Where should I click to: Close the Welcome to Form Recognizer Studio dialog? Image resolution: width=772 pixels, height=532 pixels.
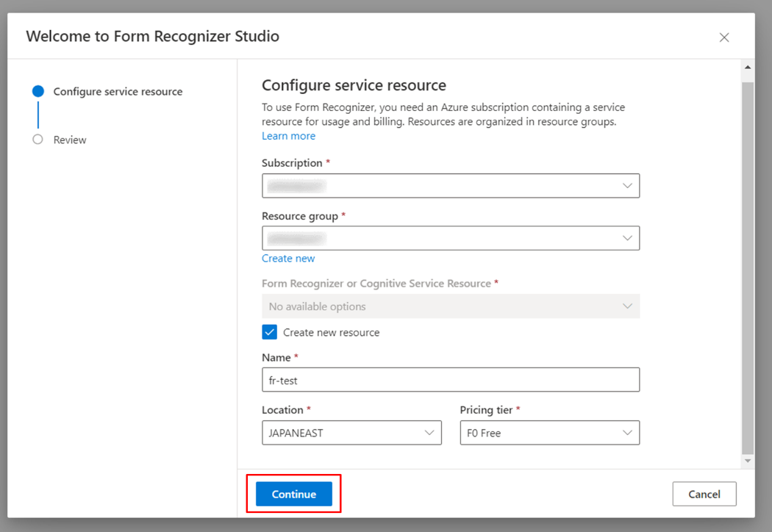pyautogui.click(x=723, y=37)
